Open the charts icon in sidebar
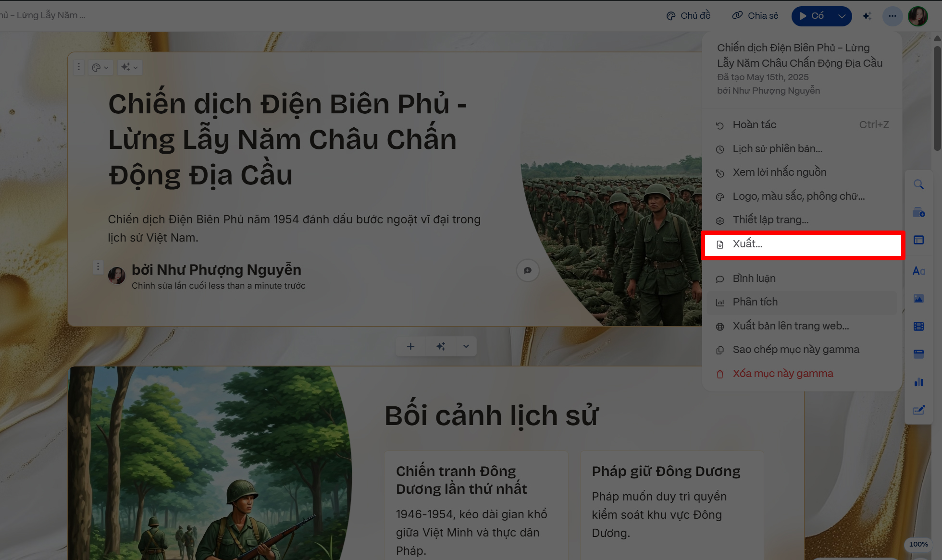Viewport: 942px width, 560px height. click(x=918, y=382)
